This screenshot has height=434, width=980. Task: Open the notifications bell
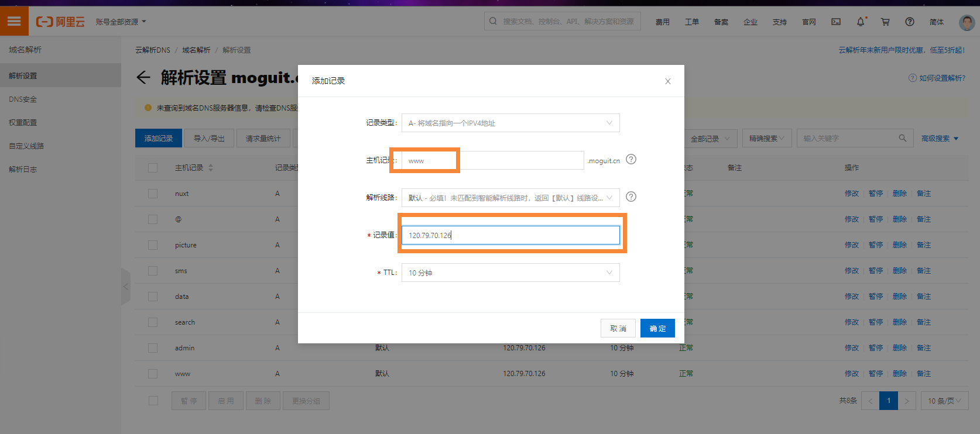coord(861,22)
